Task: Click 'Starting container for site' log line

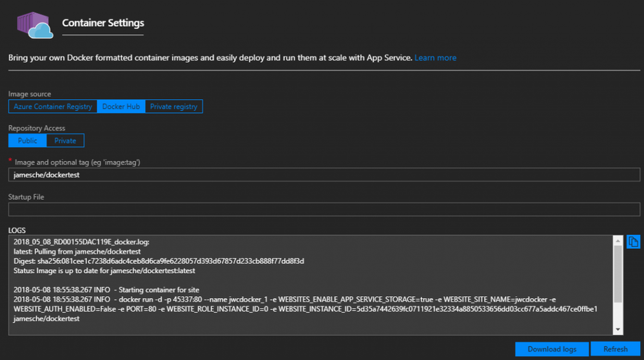Action: [x=106, y=290]
